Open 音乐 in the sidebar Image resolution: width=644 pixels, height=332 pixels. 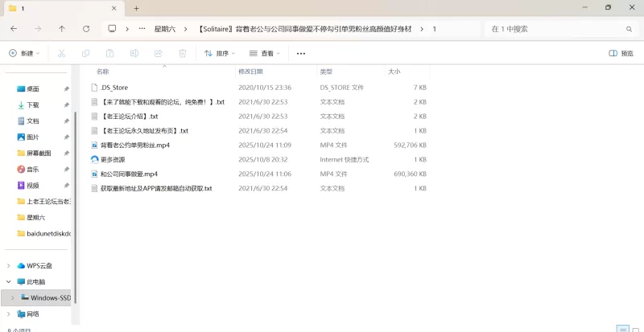33,169
